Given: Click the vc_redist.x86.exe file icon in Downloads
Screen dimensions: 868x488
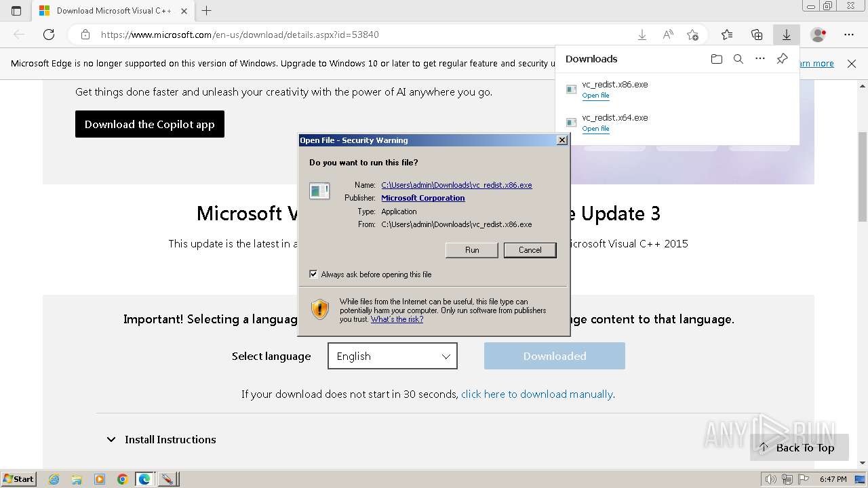Looking at the screenshot, I should (x=572, y=89).
